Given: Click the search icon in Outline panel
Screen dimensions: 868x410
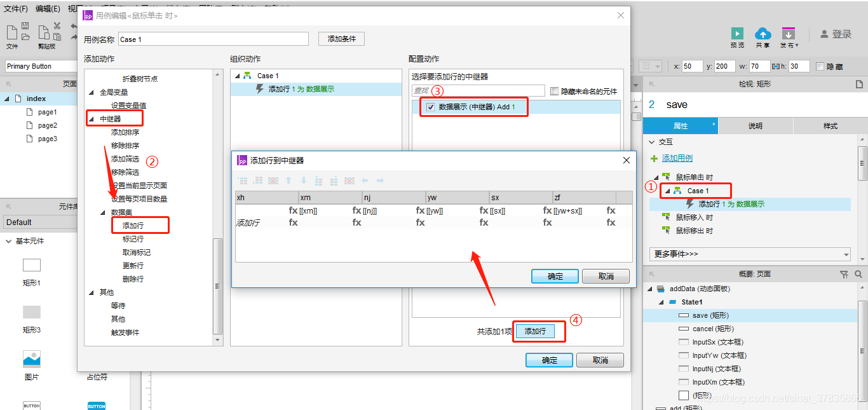Looking at the screenshot, I should click(x=858, y=275).
